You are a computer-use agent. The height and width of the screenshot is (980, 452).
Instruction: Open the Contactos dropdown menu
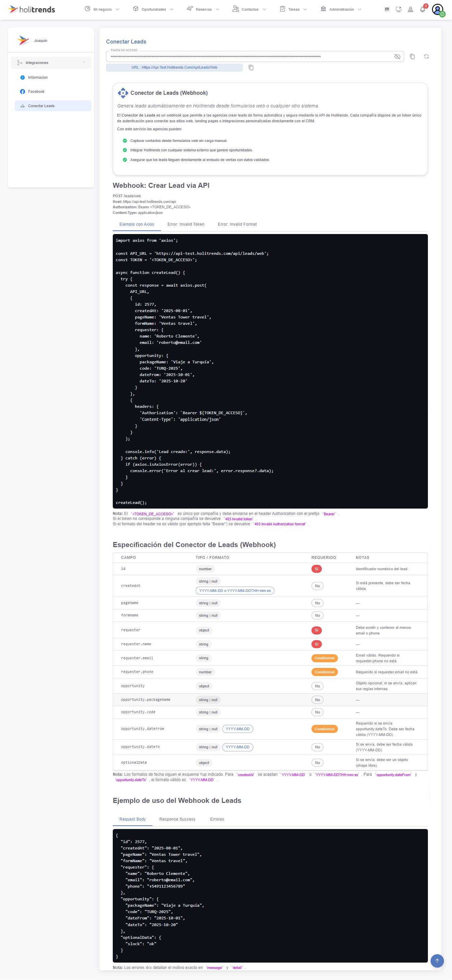pos(249,9)
